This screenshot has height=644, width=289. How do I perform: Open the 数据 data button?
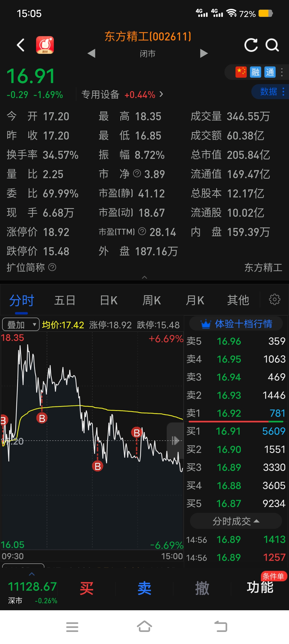pos(270,92)
